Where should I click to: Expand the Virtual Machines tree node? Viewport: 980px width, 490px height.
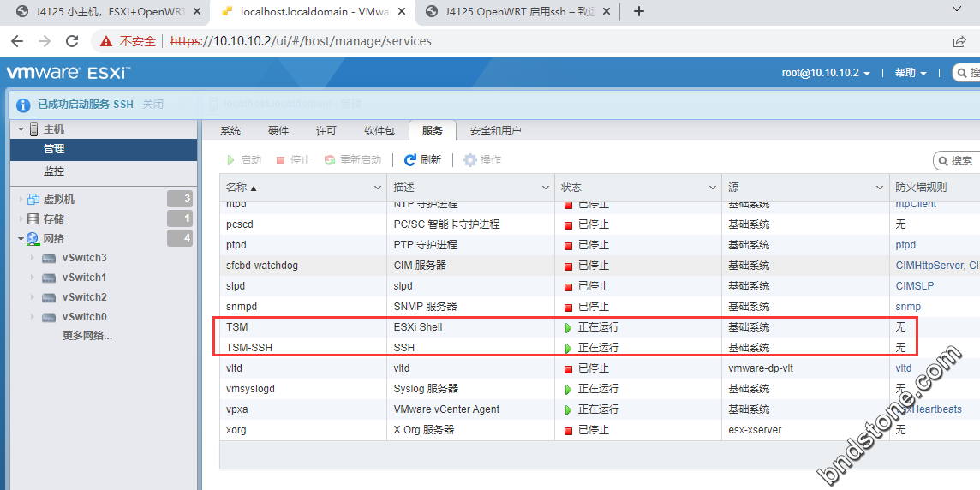tap(21, 200)
